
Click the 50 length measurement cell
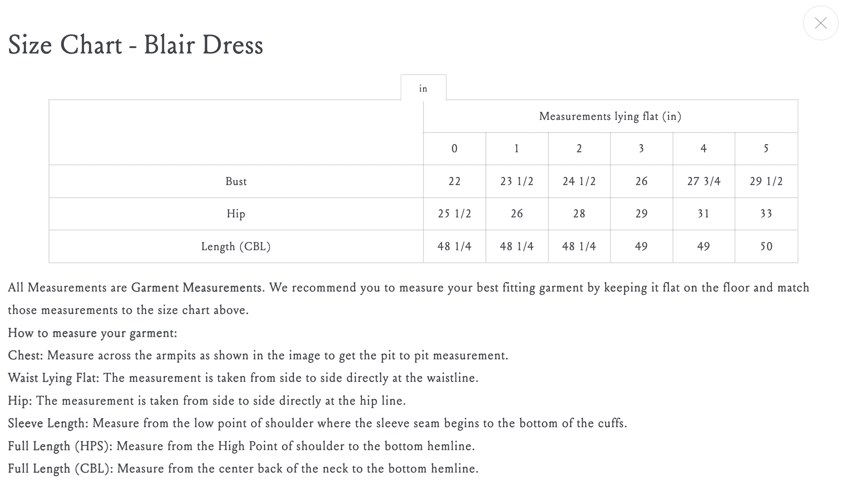(x=766, y=247)
